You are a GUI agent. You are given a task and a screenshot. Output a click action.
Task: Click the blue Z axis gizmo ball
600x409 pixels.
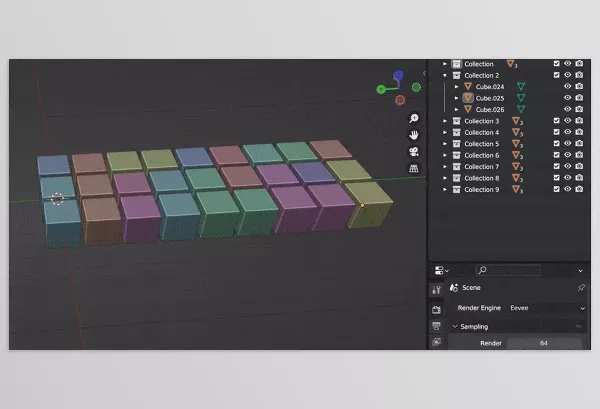click(398, 75)
